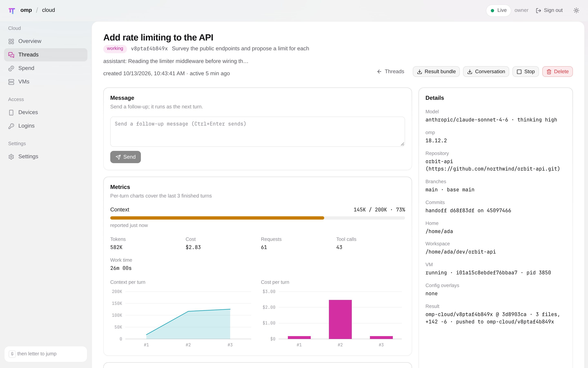Click the tall #2 bar in Cost per turn

340,319
